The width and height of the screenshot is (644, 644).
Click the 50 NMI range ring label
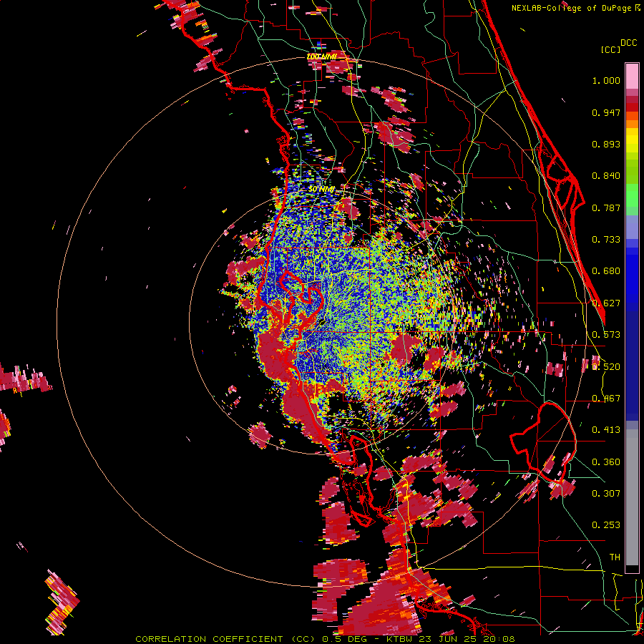[321, 189]
